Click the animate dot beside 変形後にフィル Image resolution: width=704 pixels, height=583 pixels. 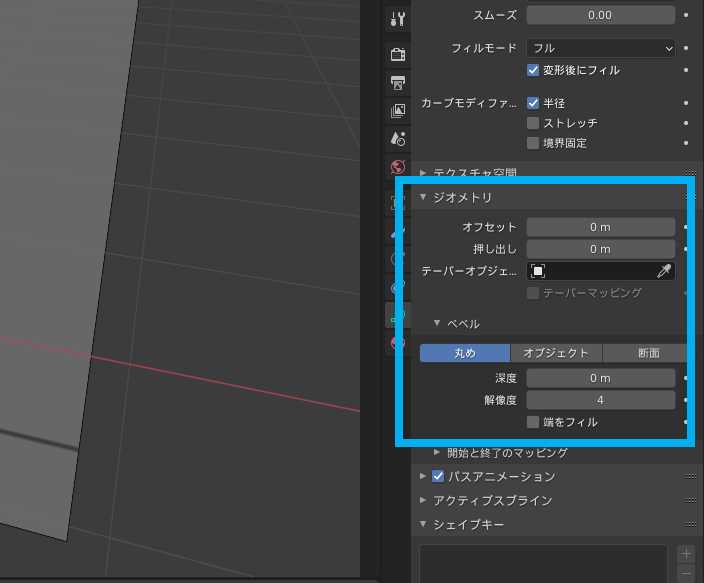coord(686,70)
